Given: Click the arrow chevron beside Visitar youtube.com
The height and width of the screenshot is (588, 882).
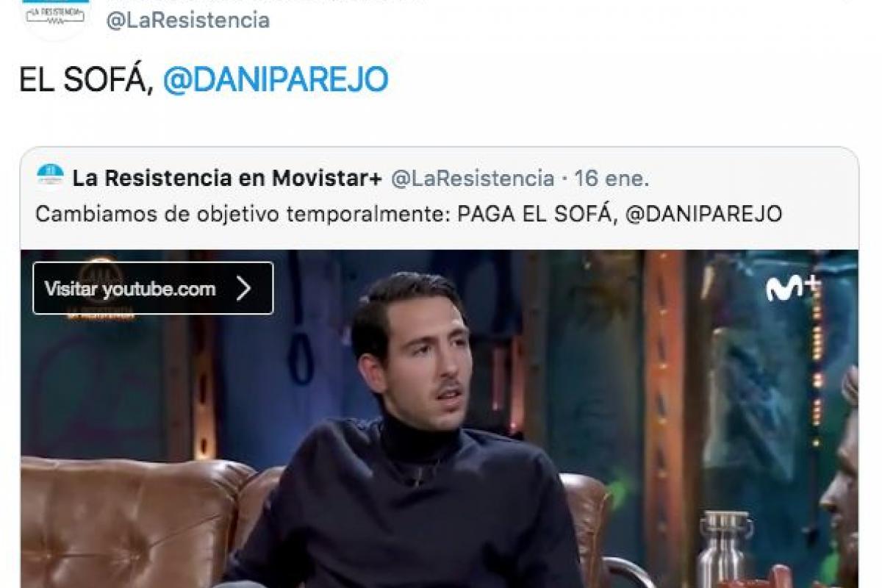Looking at the screenshot, I should click(x=244, y=289).
